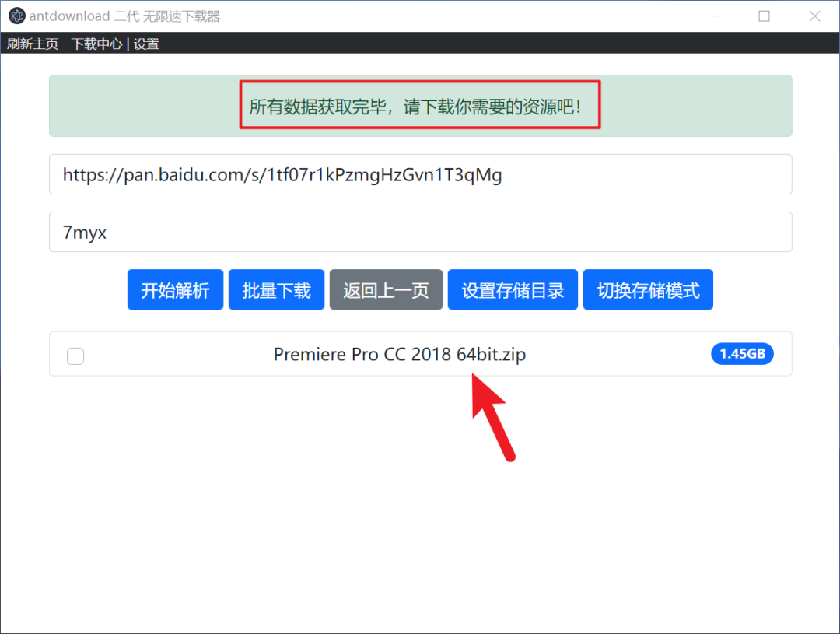Close the antdownload window

click(814, 16)
